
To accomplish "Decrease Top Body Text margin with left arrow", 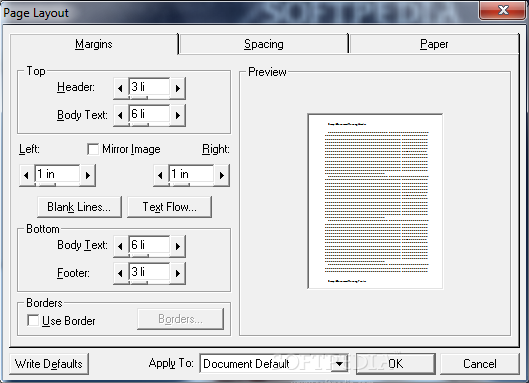I will pyautogui.click(x=120, y=115).
